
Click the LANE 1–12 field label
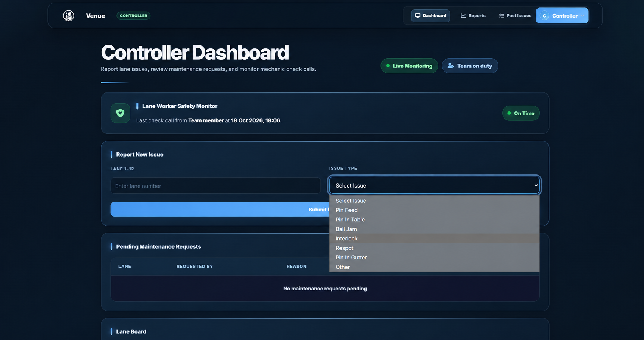(122, 169)
